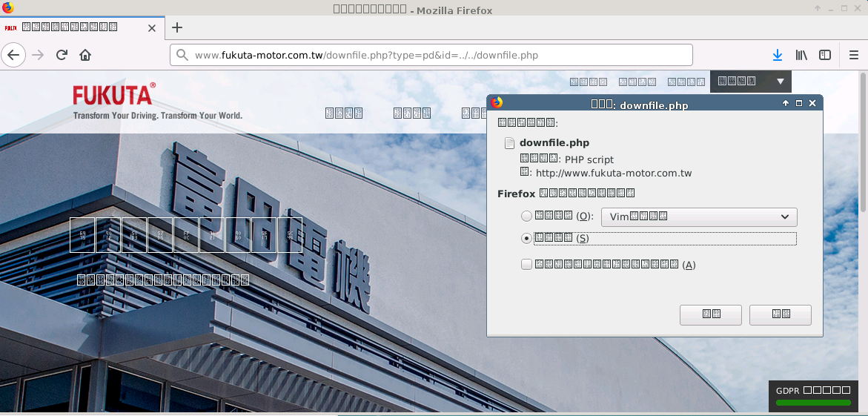
Task: Expand the dark language dropdown in page header
Action: click(751, 82)
